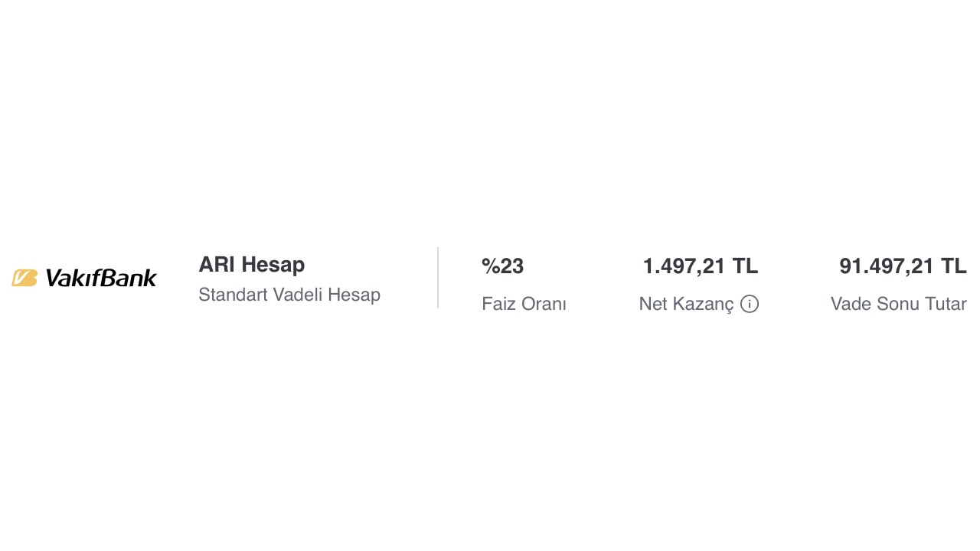Click the word "Sonu" in the last label
This screenshot has width=980, height=551.
897,304
